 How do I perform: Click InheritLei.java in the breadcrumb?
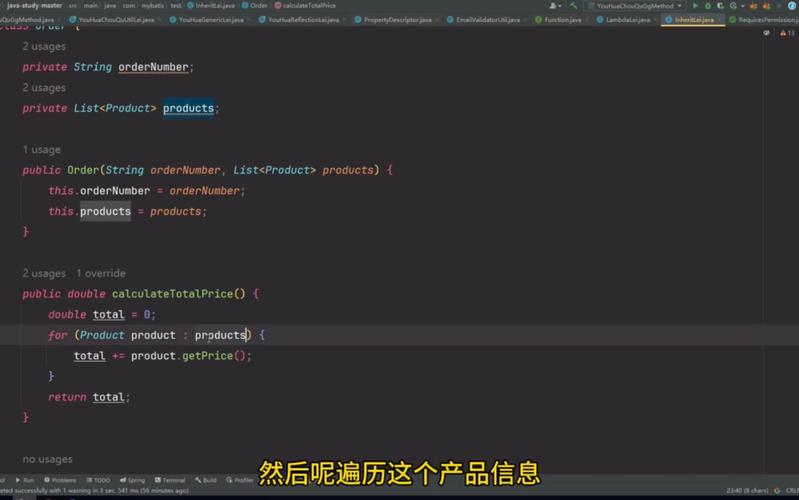pyautogui.click(x=210, y=6)
